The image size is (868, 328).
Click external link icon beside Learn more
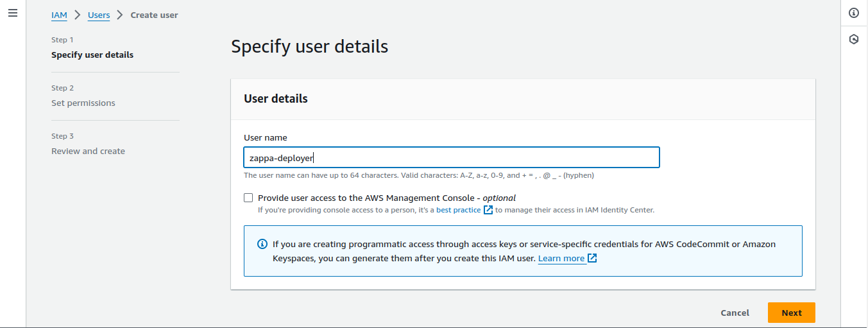592,258
